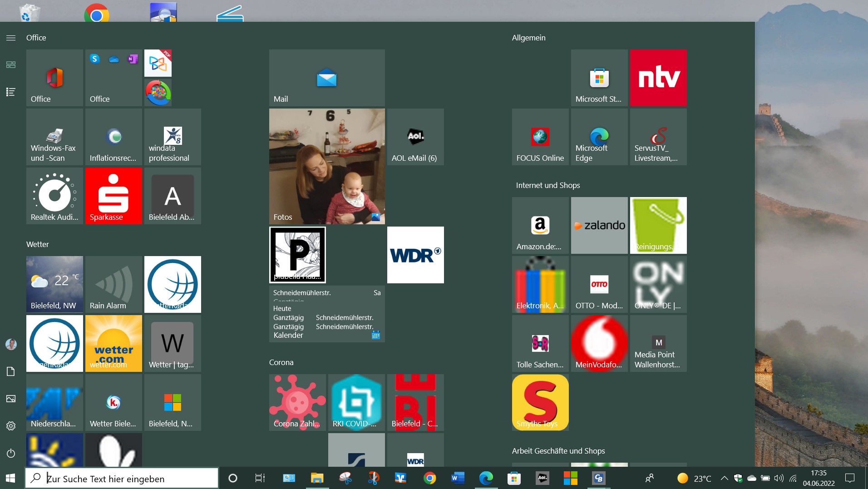Open Settings from the Start sidebar

coord(11,426)
